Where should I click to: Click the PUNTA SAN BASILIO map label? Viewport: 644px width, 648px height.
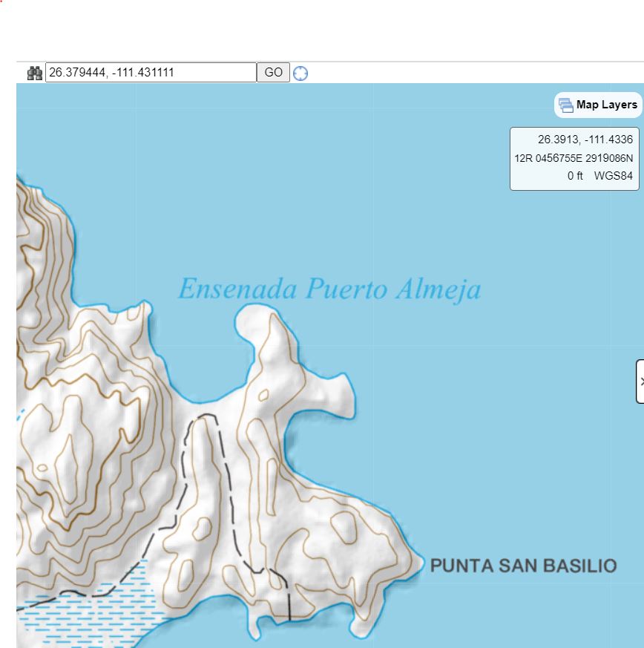tap(523, 566)
